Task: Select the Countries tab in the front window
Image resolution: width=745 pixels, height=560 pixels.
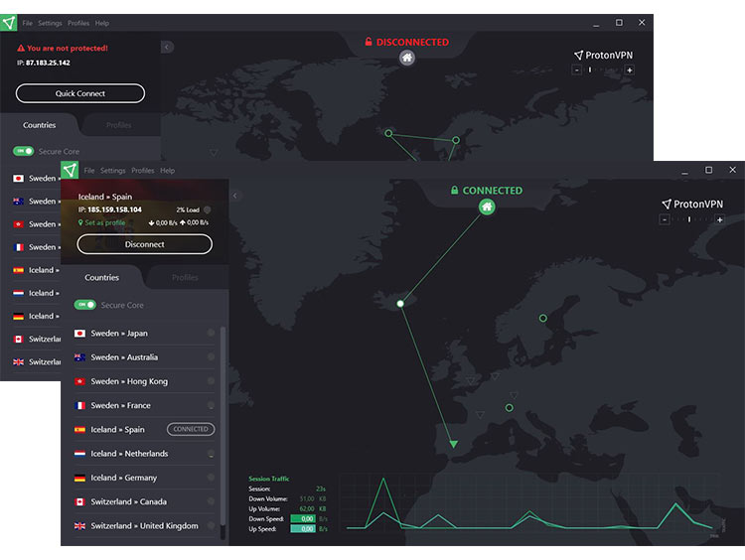Action: 101,277
